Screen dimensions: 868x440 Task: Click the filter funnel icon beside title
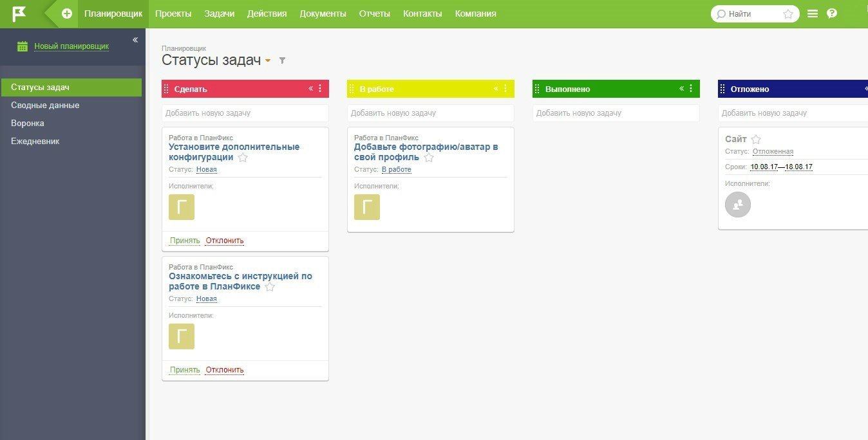click(x=282, y=60)
